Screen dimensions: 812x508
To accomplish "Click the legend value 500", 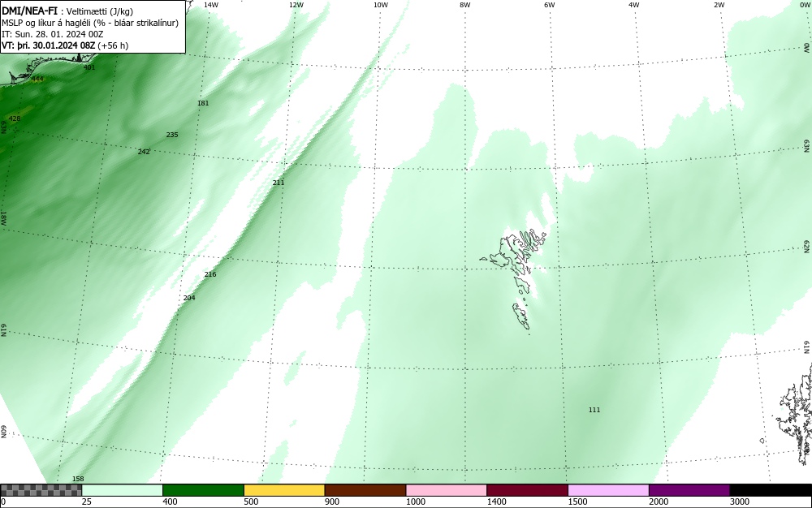I will coord(251,502).
